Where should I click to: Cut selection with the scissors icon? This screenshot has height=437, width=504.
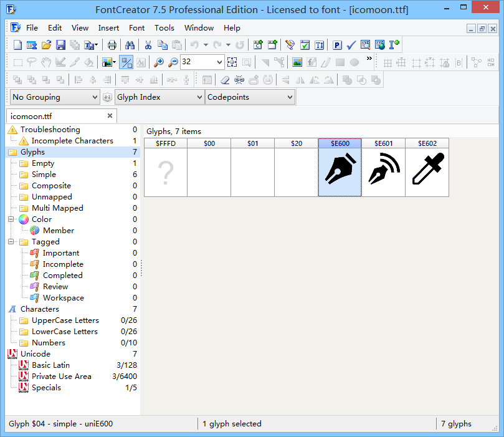[x=148, y=45]
